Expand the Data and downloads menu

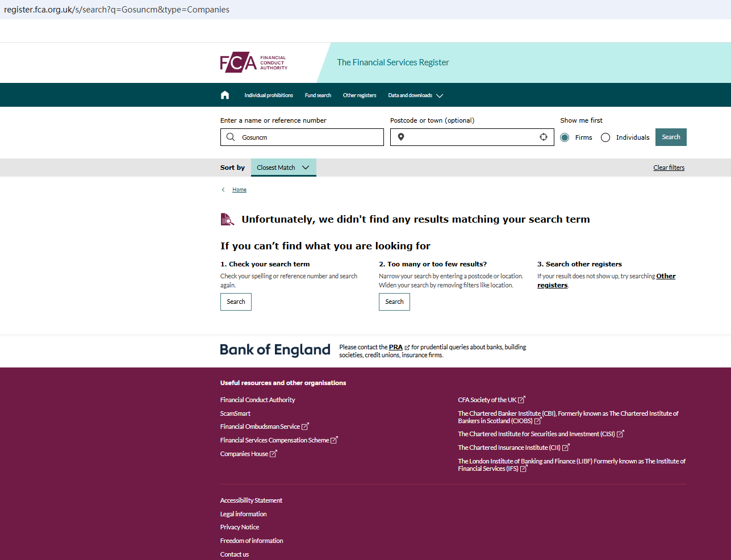[415, 95]
